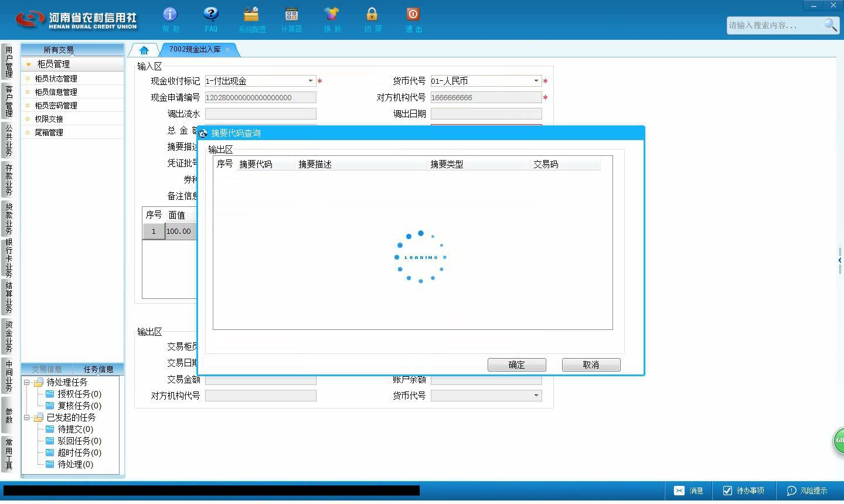Click the green circle badge at right edge
This screenshot has height=504, width=844.
839,441
